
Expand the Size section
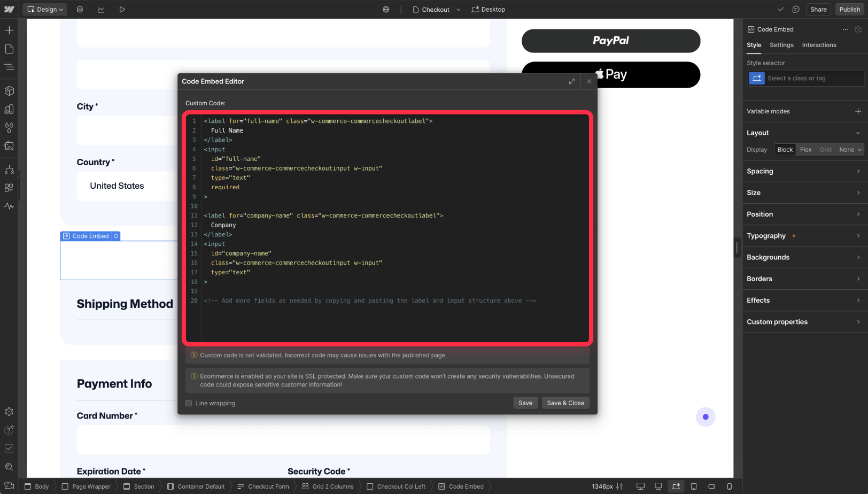pyautogui.click(x=805, y=192)
